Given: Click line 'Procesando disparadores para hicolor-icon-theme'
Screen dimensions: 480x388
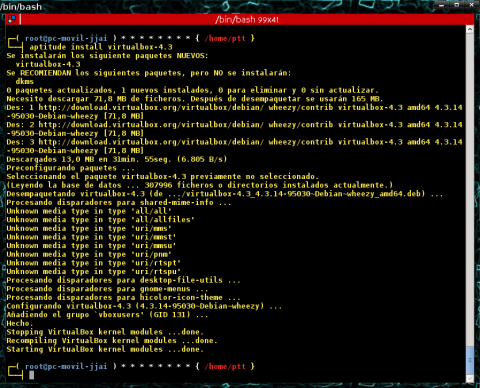Looking at the screenshot, I should tap(123, 298).
